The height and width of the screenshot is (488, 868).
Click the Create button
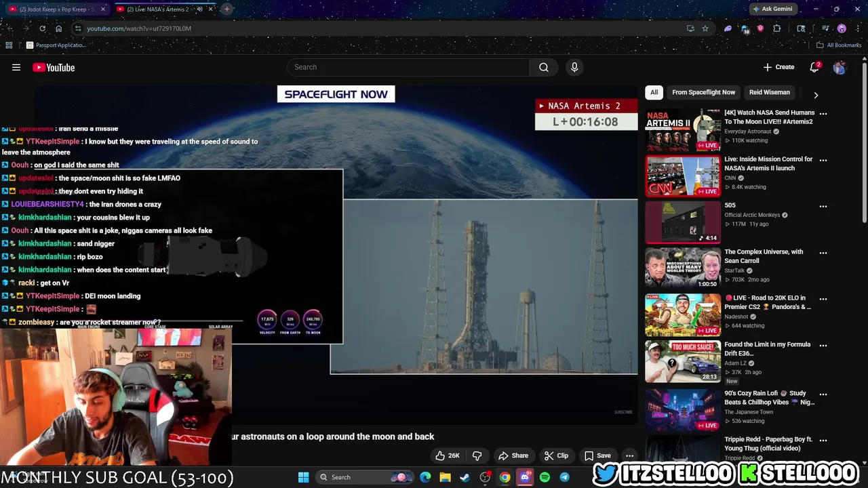tap(778, 67)
